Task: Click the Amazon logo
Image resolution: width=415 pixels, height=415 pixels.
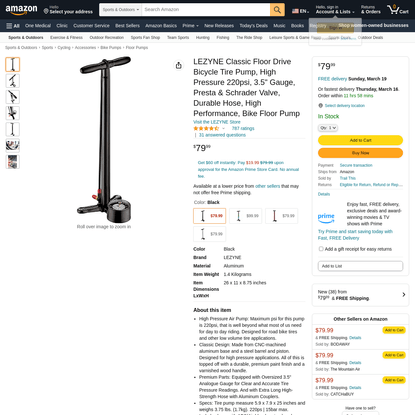Action: [21, 10]
